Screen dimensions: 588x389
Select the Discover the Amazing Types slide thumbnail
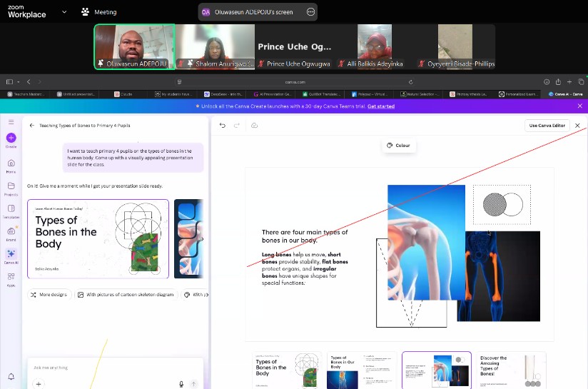click(x=510, y=370)
